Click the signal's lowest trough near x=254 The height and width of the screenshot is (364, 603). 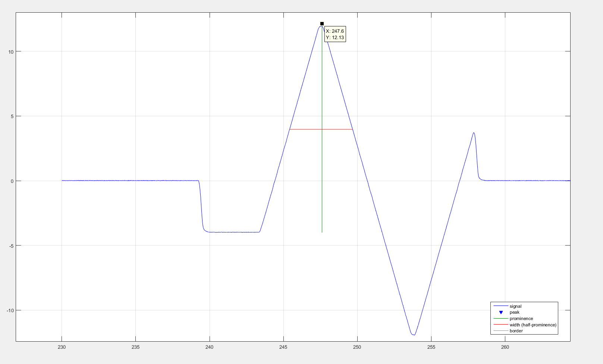click(413, 335)
